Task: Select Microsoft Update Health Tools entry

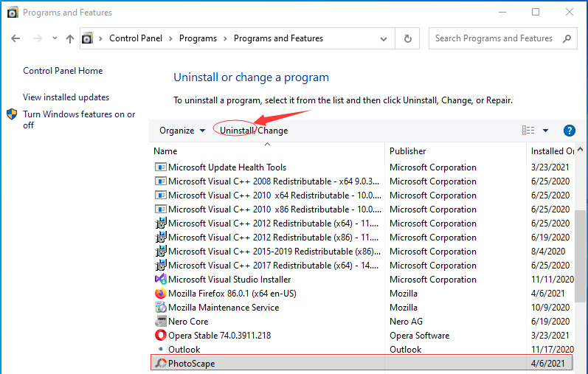Action: pyautogui.click(x=227, y=167)
